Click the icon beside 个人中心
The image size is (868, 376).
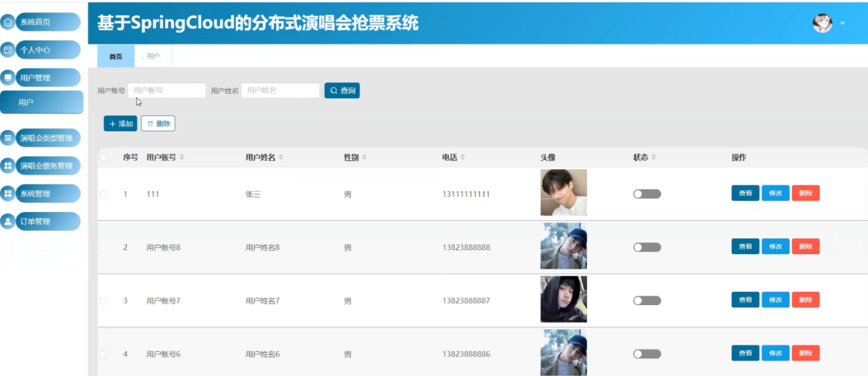pos(8,50)
